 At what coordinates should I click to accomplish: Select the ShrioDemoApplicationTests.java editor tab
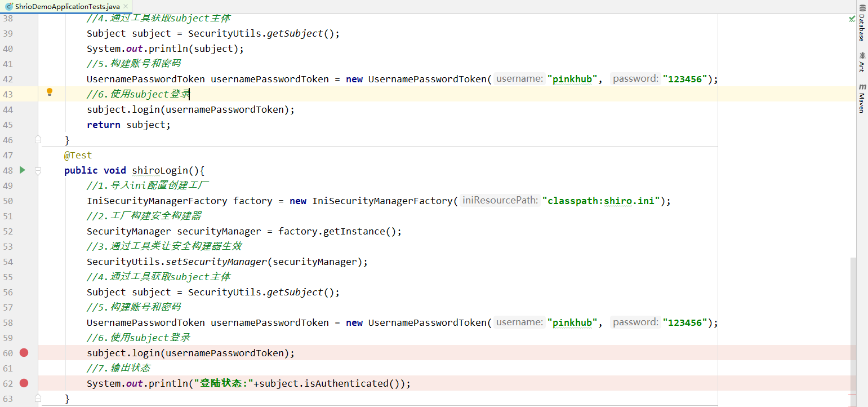[x=66, y=6]
